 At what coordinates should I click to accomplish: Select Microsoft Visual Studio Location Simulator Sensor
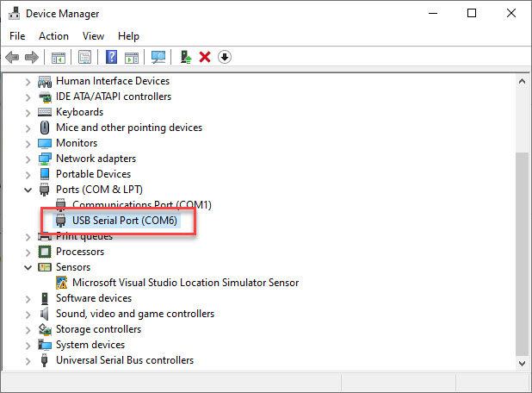[x=185, y=283]
